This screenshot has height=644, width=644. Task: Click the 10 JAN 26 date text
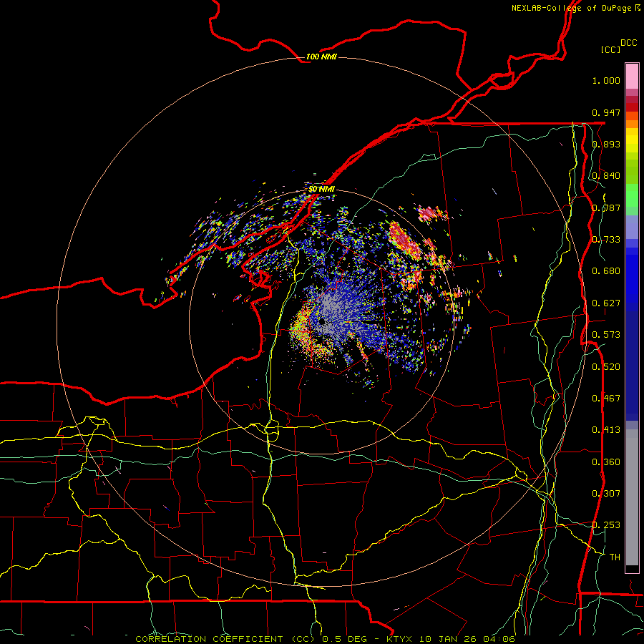tap(447, 639)
